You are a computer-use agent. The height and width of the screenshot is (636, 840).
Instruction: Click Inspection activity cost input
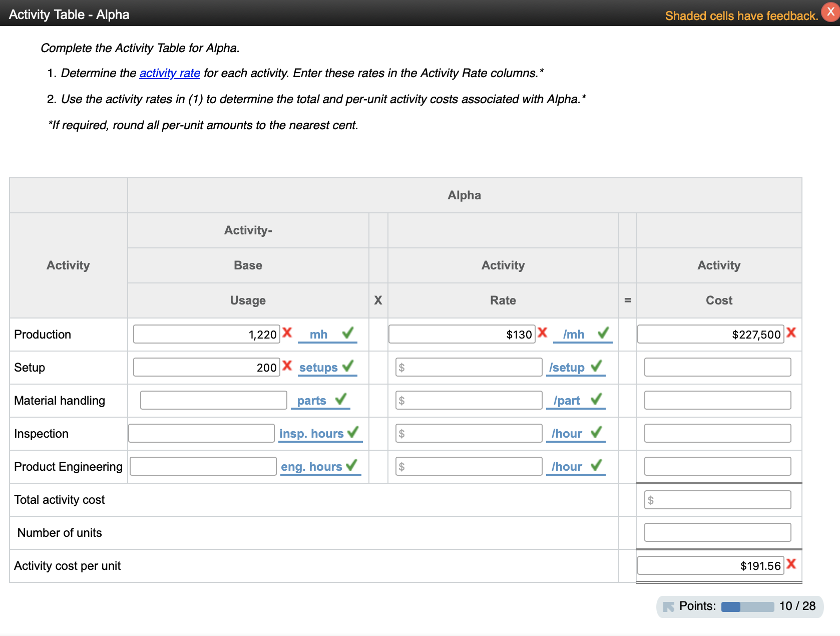(x=718, y=433)
